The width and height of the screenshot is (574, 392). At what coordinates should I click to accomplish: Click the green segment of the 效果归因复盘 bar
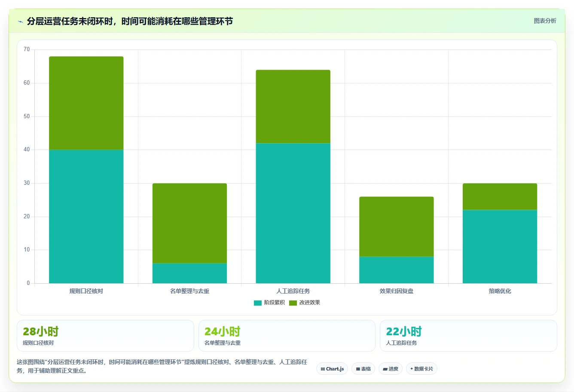397,227
